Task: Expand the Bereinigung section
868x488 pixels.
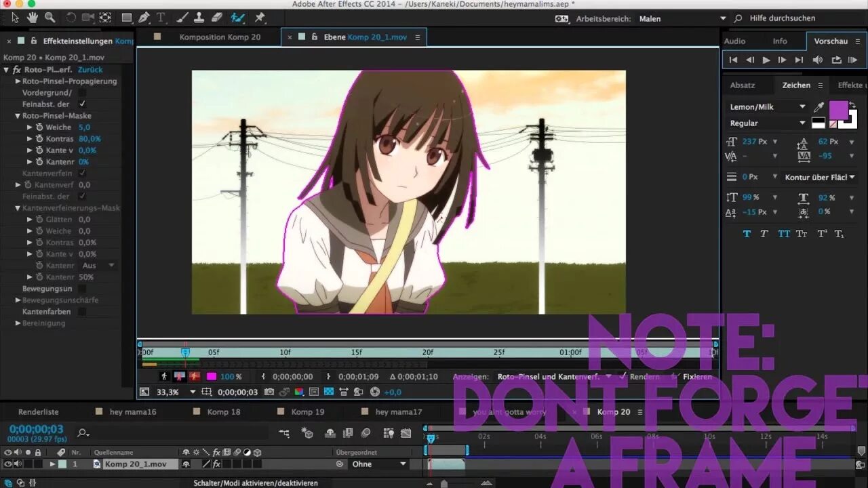Action: tap(18, 323)
